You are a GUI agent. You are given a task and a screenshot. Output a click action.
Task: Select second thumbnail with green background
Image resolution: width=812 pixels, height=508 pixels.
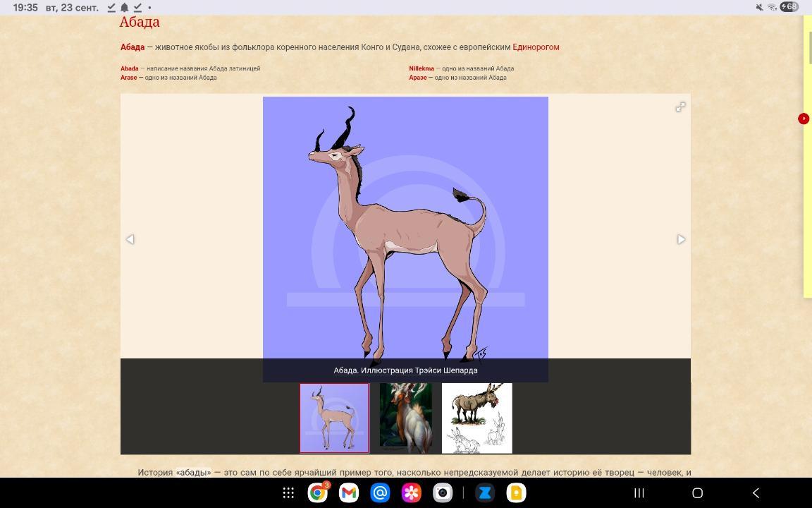405,418
